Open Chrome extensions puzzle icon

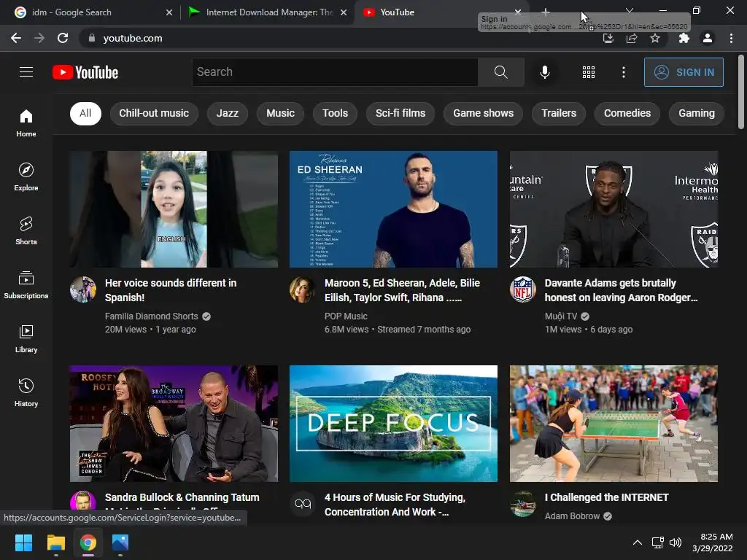(x=684, y=38)
